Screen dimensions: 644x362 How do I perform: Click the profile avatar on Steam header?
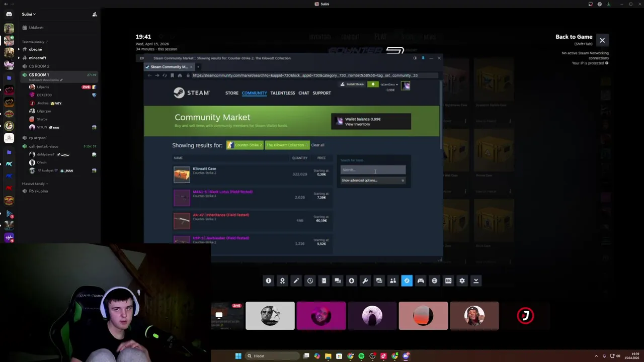coord(406,85)
